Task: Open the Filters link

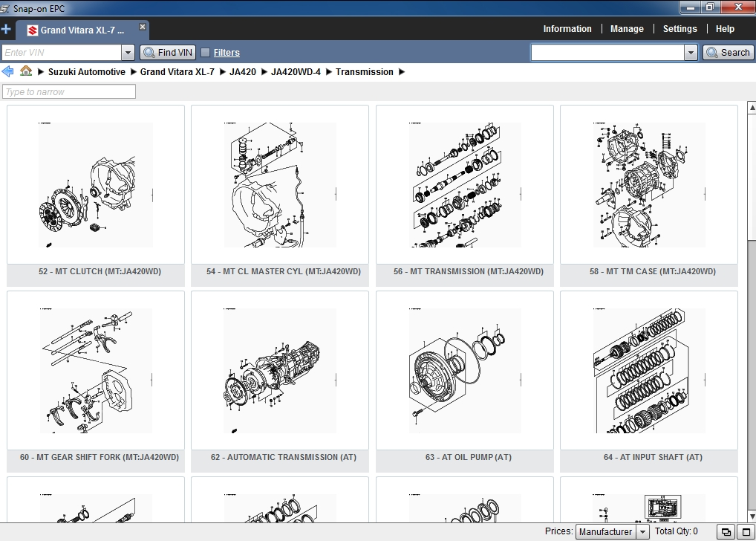Action: click(227, 53)
